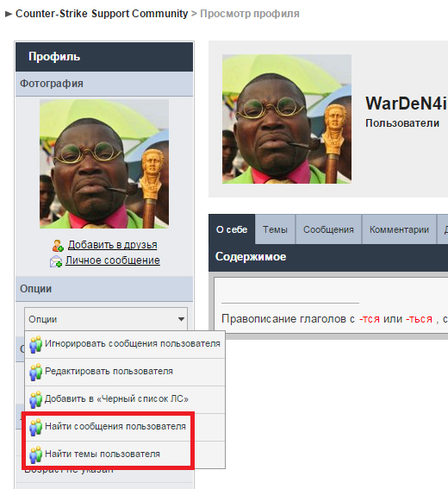Viewport: 448px width, 489px height.
Task: Click the users icon next to Найти сообщения пользователя
Action: (x=36, y=427)
